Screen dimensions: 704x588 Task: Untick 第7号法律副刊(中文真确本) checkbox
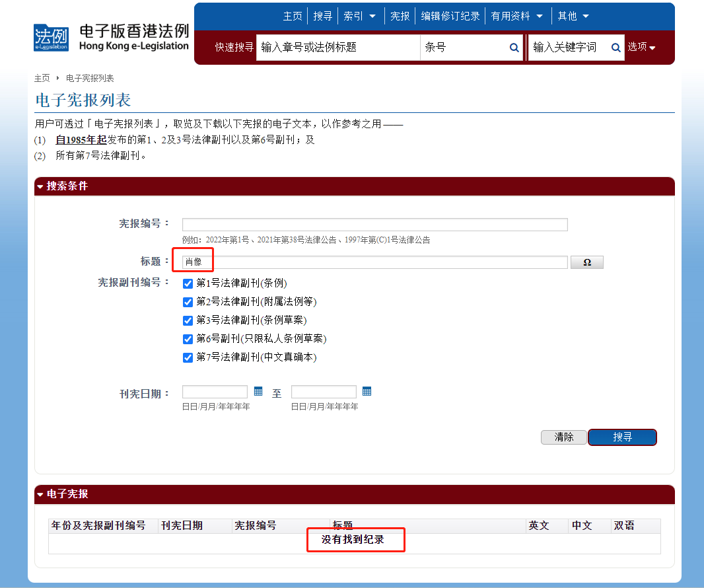(188, 357)
